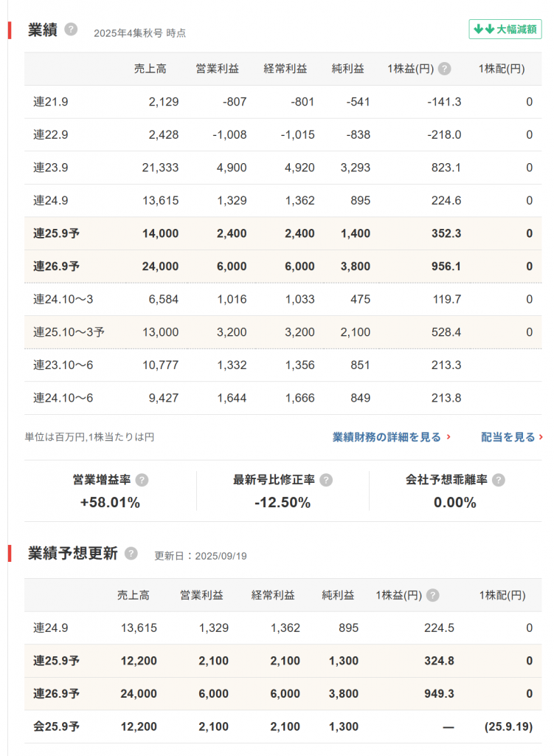Show help for 会社予想乖離率

(x=499, y=480)
